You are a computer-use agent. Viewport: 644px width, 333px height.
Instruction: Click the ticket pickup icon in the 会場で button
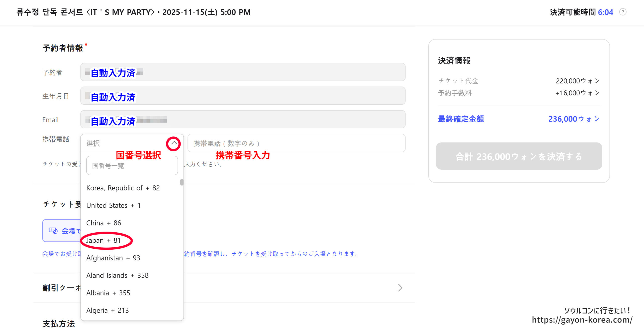click(x=53, y=231)
